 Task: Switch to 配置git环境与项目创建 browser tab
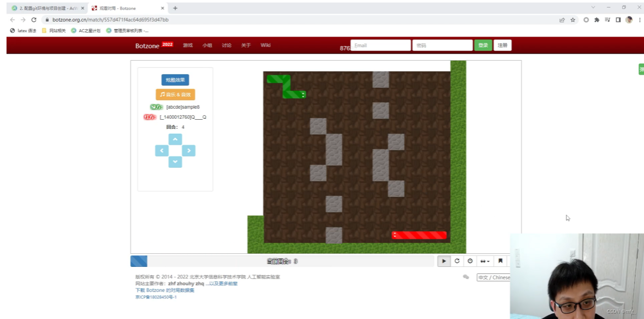pyautogui.click(x=48, y=8)
